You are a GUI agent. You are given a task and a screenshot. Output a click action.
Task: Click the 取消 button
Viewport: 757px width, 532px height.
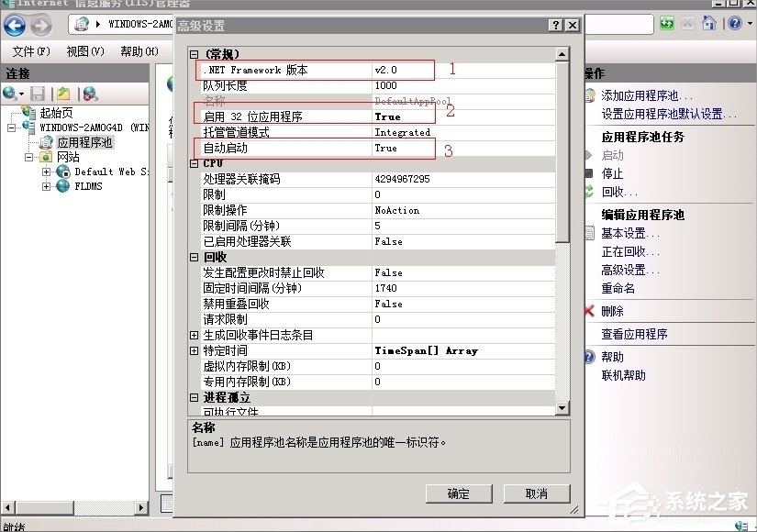point(536,493)
